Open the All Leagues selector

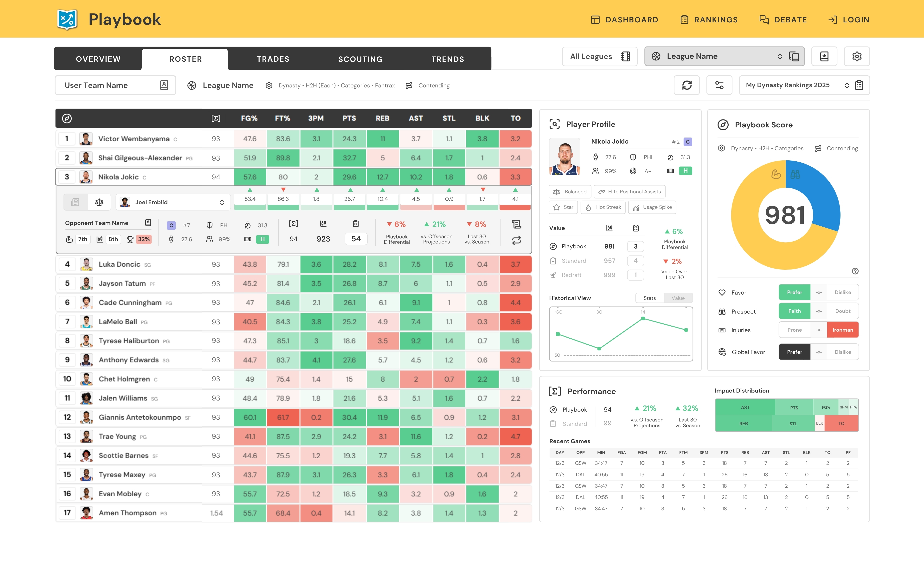tap(599, 57)
